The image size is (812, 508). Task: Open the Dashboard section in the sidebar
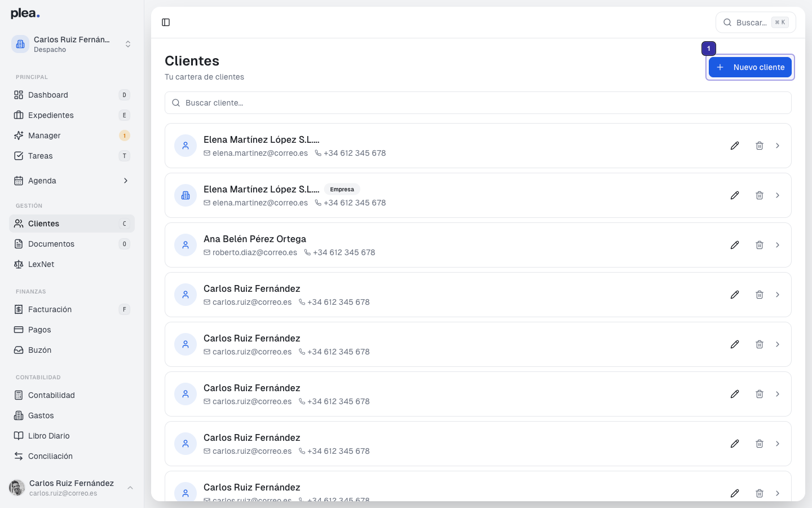(48, 95)
